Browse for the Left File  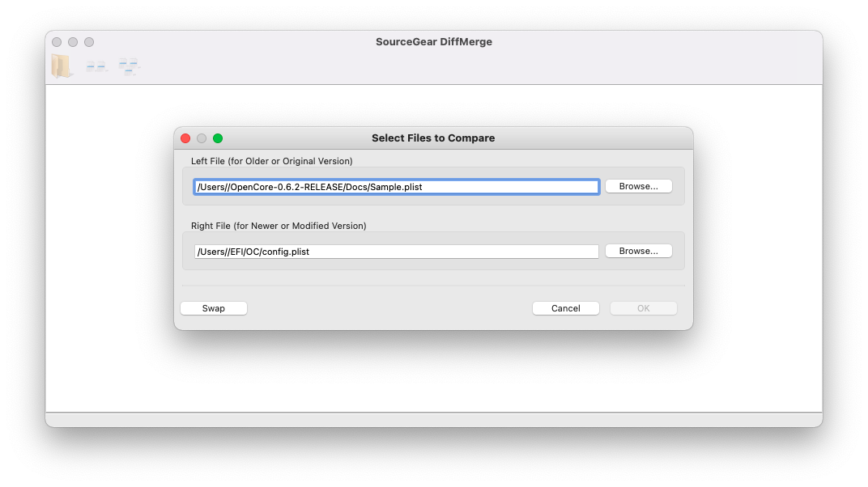click(x=638, y=186)
